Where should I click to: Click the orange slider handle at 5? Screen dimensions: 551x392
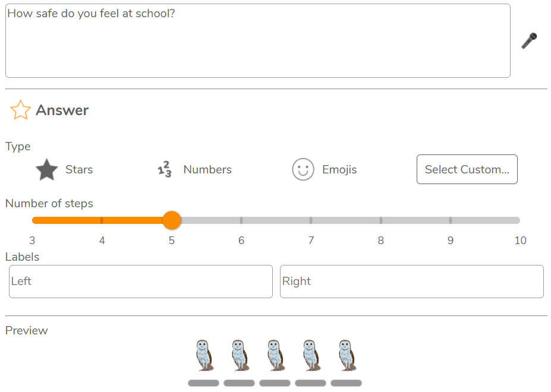(172, 220)
